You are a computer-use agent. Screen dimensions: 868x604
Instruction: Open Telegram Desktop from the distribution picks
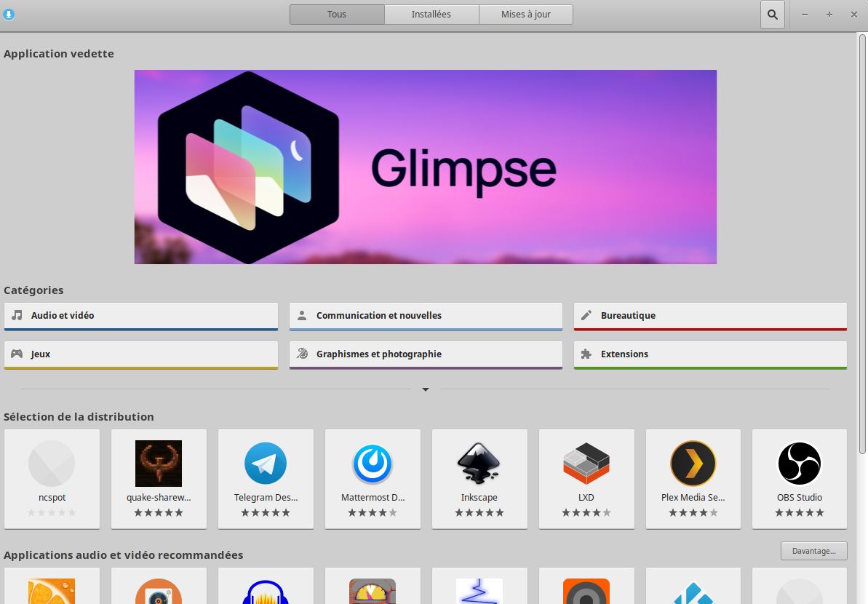266,479
